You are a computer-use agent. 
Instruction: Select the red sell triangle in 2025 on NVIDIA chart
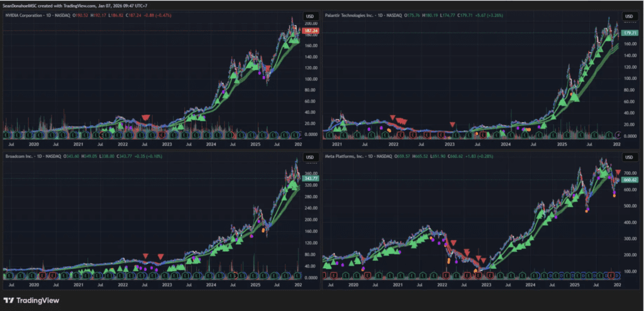pos(268,68)
